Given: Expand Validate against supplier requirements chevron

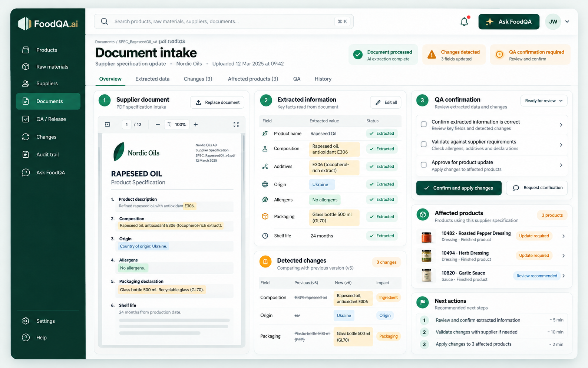Looking at the screenshot, I should (561, 145).
